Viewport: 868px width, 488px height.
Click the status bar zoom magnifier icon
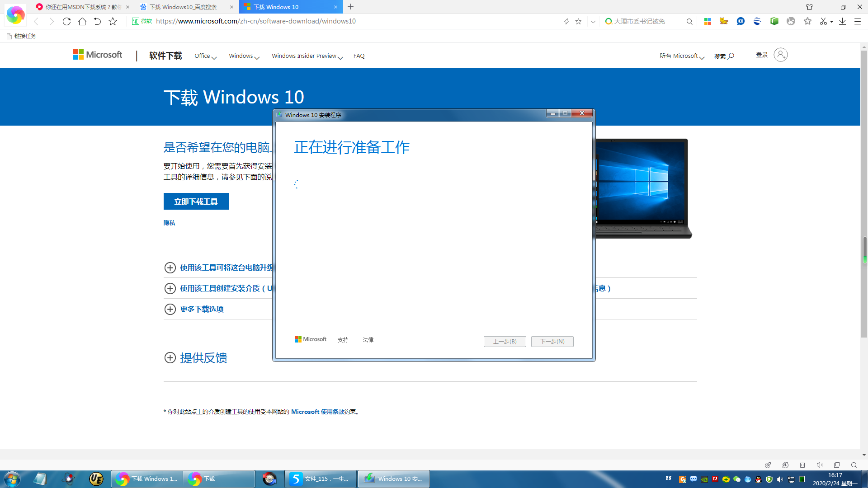854,465
